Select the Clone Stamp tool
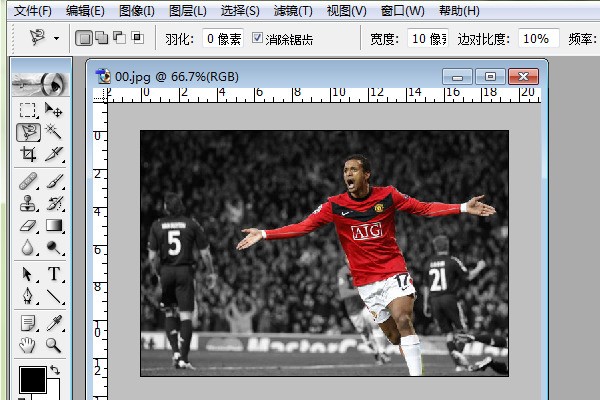 click(x=29, y=203)
